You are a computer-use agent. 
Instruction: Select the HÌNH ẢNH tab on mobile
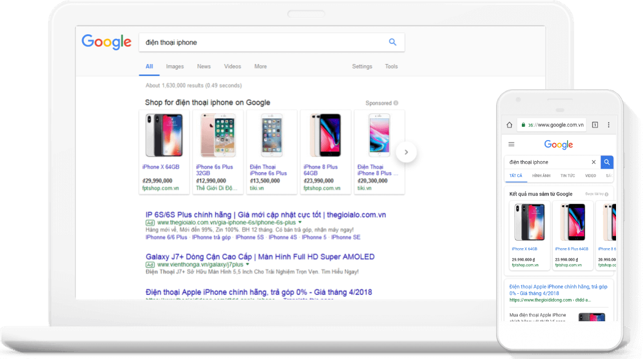point(541,175)
